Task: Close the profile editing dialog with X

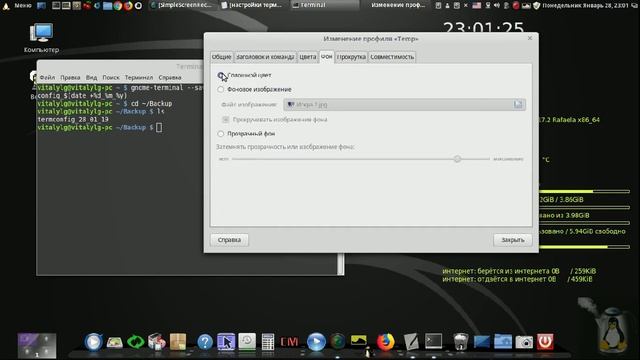Action: click(530, 38)
